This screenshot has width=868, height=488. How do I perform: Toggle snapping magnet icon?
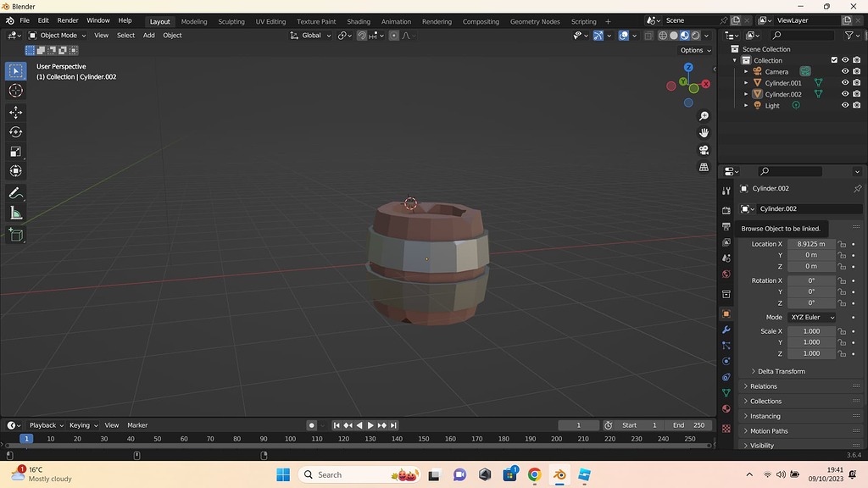(361, 36)
